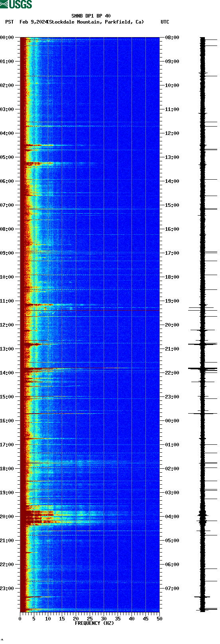Click the 16:00 PST time label
Viewport: 220px width, 644px height.
[x=7, y=421]
